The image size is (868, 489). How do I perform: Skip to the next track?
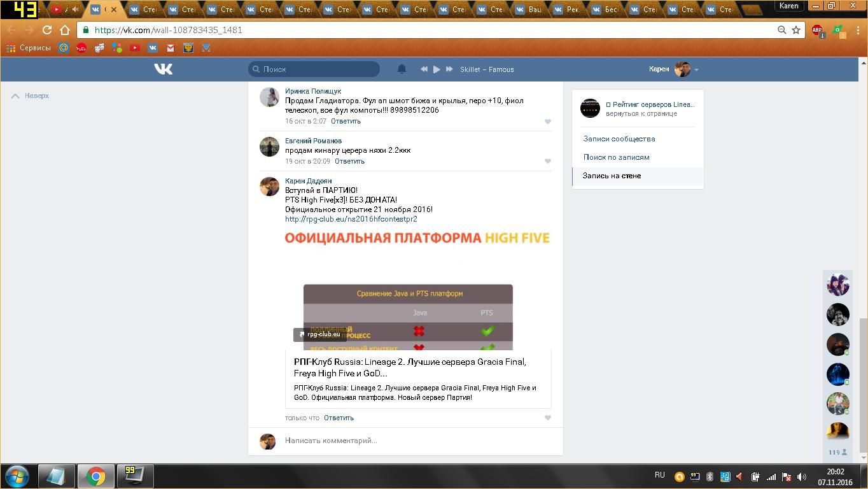pos(449,69)
